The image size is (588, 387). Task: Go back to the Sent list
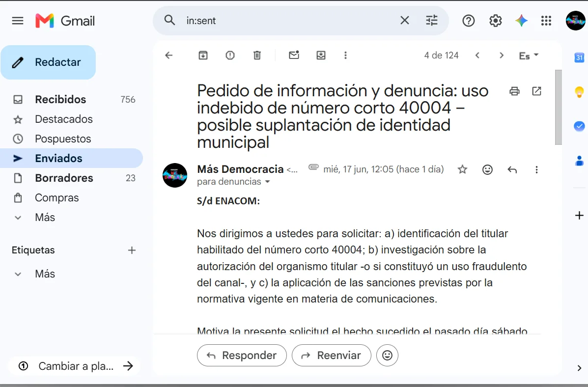169,55
